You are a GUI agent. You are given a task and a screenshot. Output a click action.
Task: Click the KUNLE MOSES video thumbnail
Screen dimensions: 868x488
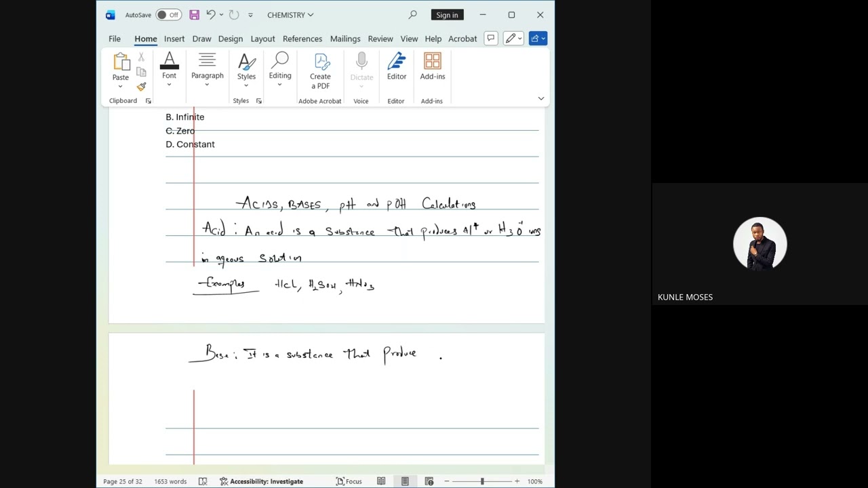coord(759,244)
